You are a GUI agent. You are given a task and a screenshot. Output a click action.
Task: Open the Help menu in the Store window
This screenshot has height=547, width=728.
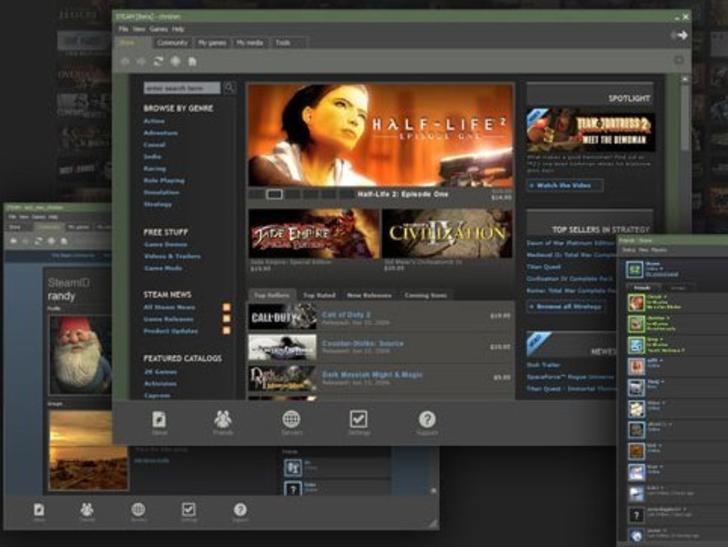click(x=178, y=29)
